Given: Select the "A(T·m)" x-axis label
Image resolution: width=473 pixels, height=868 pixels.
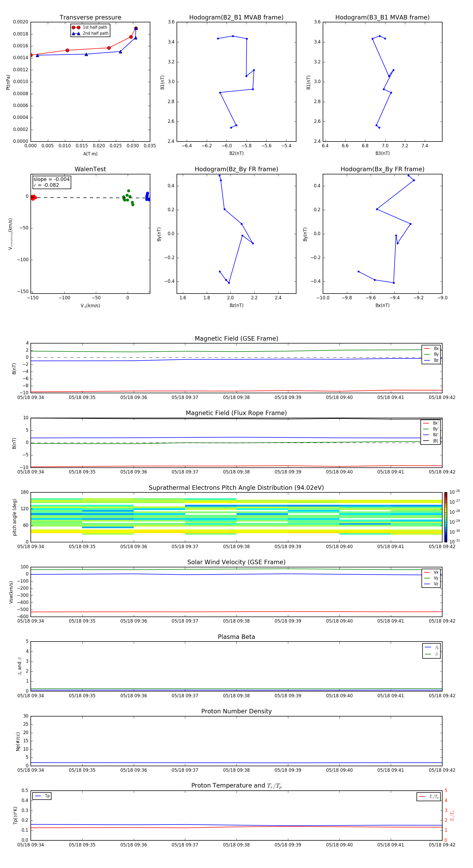Looking at the screenshot, I should 90,154.
